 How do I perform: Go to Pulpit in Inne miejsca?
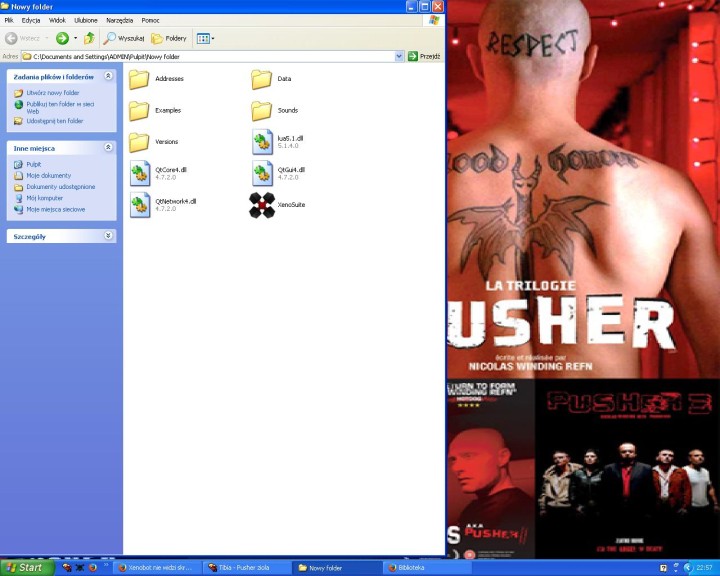tap(34, 164)
